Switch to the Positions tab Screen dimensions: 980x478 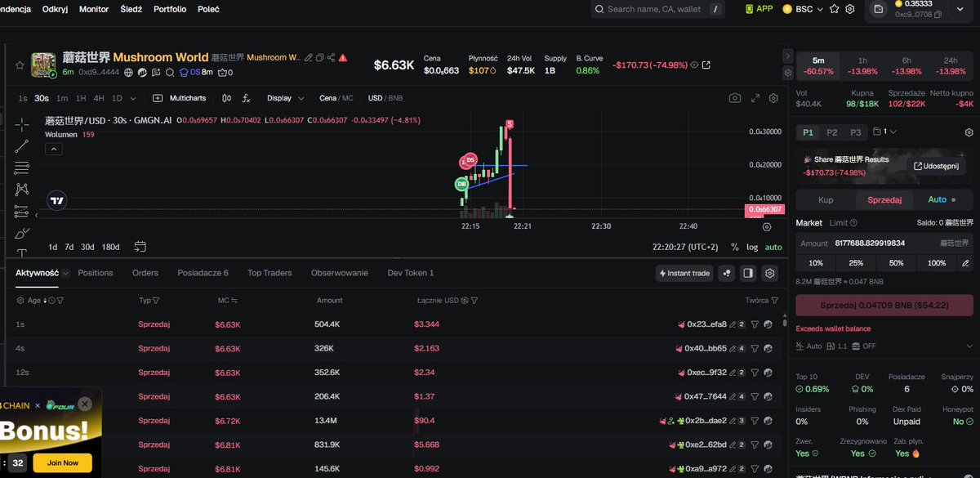[x=96, y=273]
